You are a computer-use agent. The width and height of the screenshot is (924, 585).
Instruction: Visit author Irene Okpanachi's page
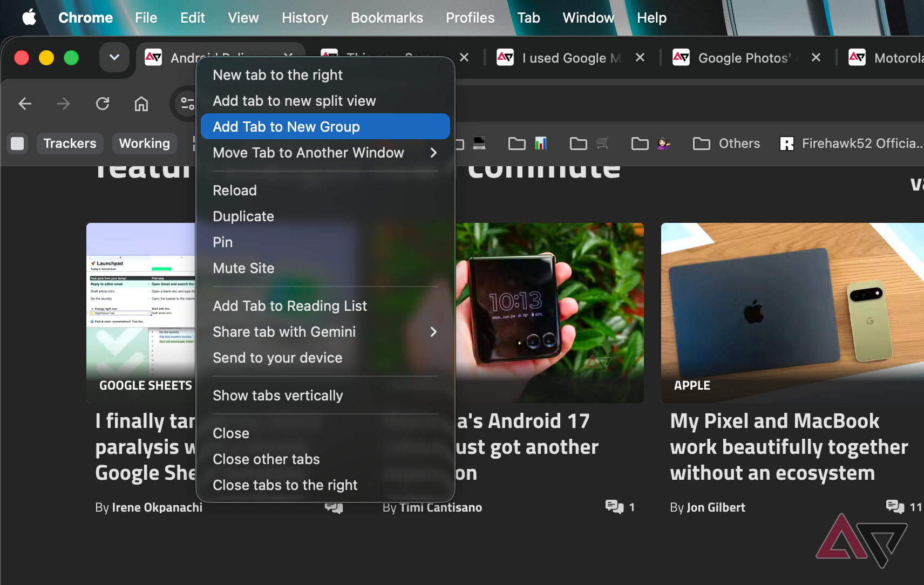[x=157, y=507]
